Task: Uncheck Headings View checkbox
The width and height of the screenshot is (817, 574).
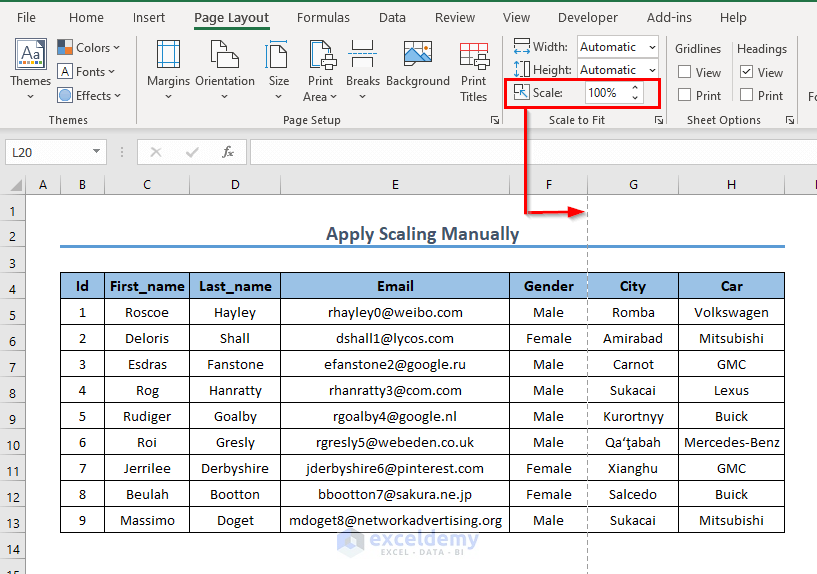Action: pos(747,72)
